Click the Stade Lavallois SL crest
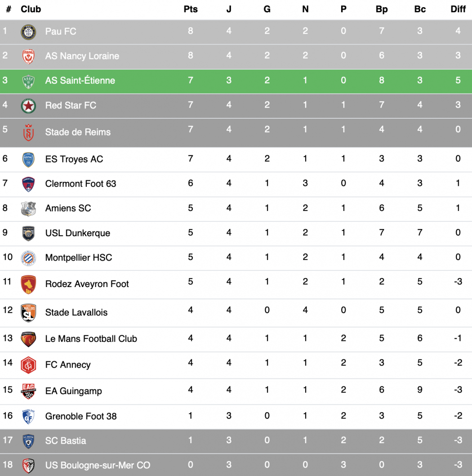Screen dimensions: 472x476 [28, 313]
